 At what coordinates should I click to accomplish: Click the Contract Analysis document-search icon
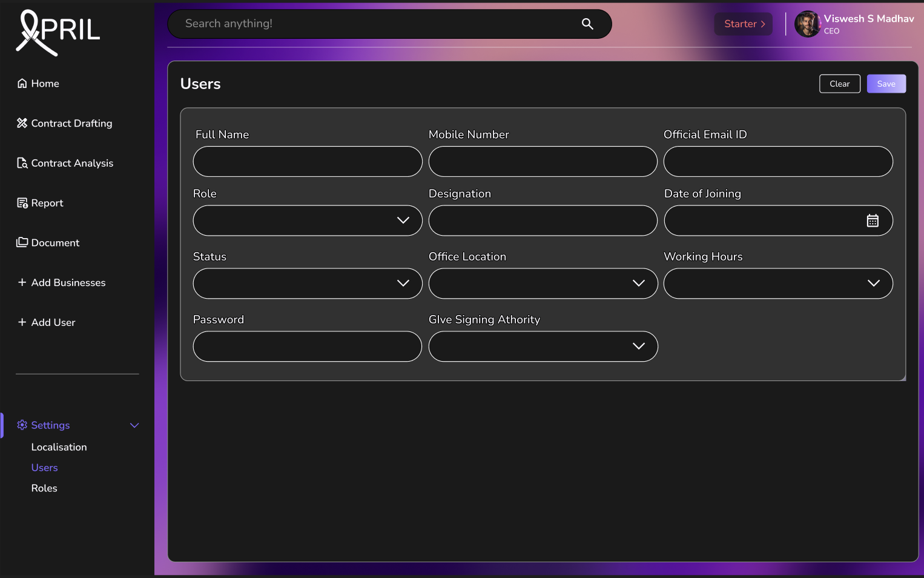(22, 163)
